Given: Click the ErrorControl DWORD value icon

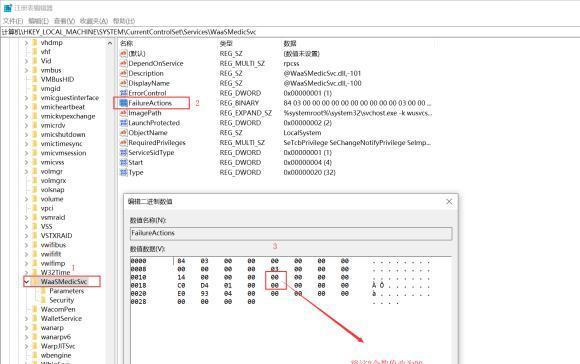Looking at the screenshot, I should 124,93.
